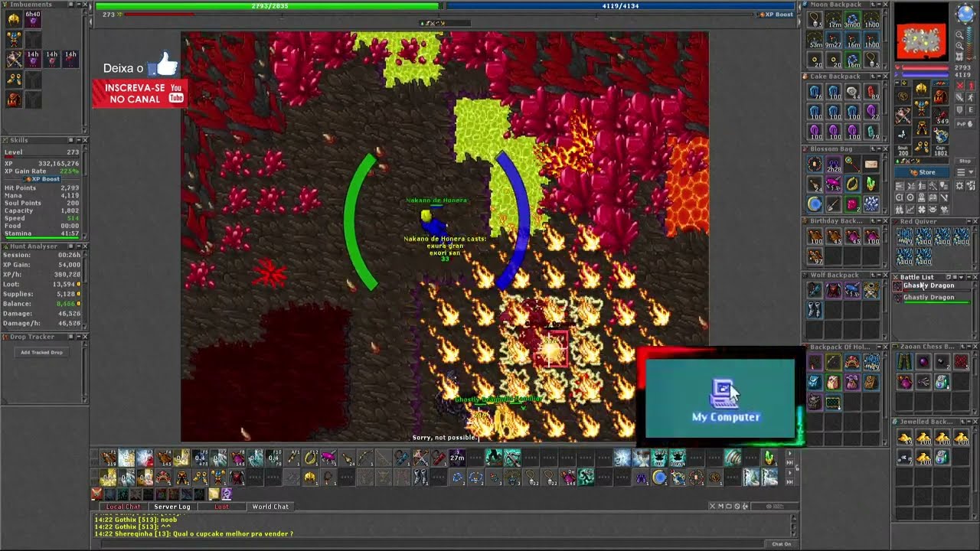
Task: Collapse the Red Quiver panel
Action: [968, 221]
